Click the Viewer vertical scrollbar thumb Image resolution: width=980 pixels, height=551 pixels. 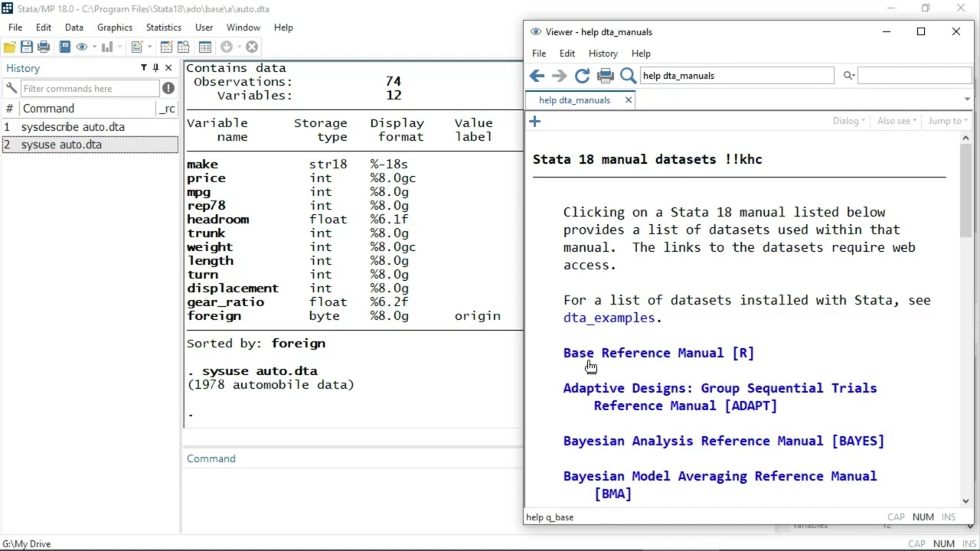point(965,191)
